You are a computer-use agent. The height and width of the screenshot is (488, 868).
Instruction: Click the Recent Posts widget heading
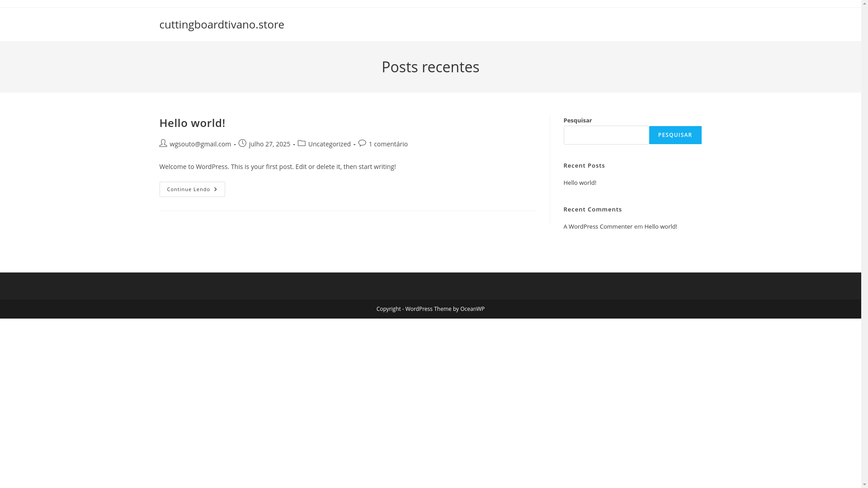584,165
